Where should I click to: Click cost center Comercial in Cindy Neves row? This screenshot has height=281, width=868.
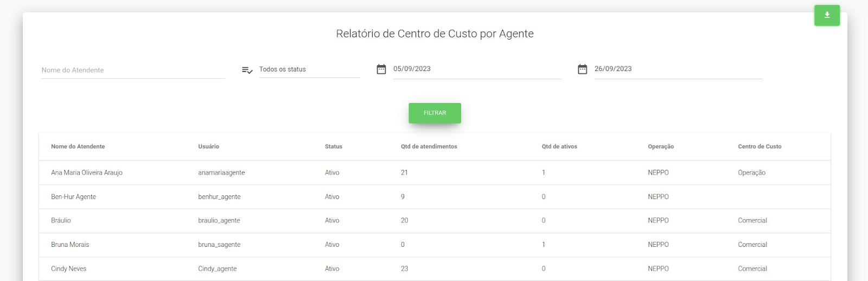tap(752, 269)
